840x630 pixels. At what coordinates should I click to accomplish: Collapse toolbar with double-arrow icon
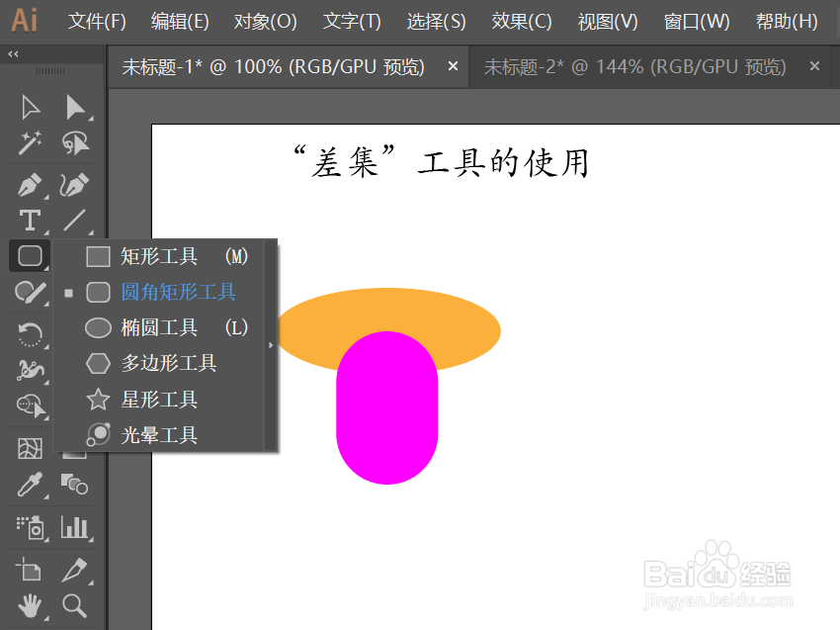pyautogui.click(x=14, y=53)
